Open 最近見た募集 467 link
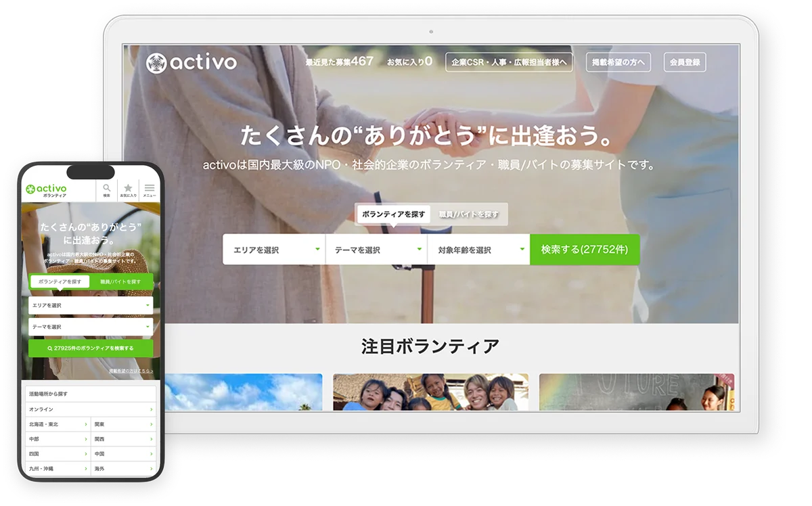Viewport: 812px width, 506px height. 339,62
